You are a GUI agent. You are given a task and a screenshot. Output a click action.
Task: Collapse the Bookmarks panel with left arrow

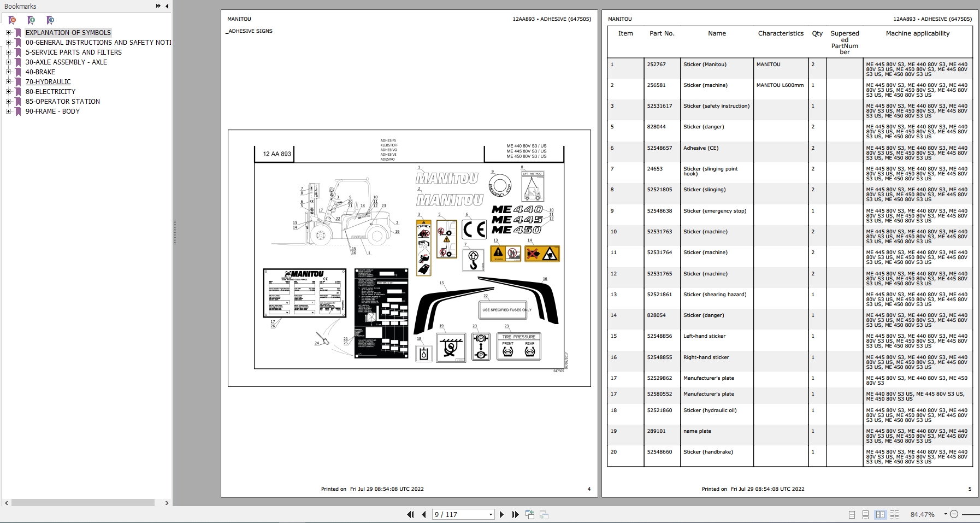point(167,6)
